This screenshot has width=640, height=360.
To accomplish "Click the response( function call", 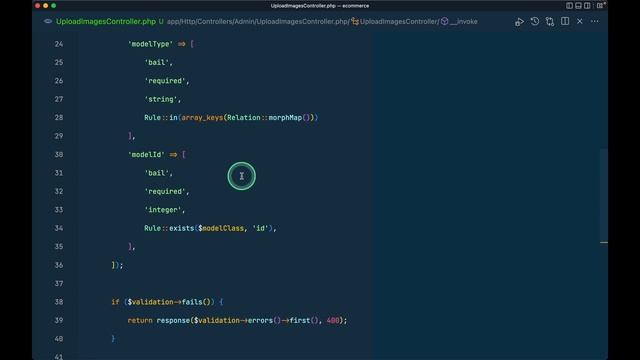I will tap(175, 320).
